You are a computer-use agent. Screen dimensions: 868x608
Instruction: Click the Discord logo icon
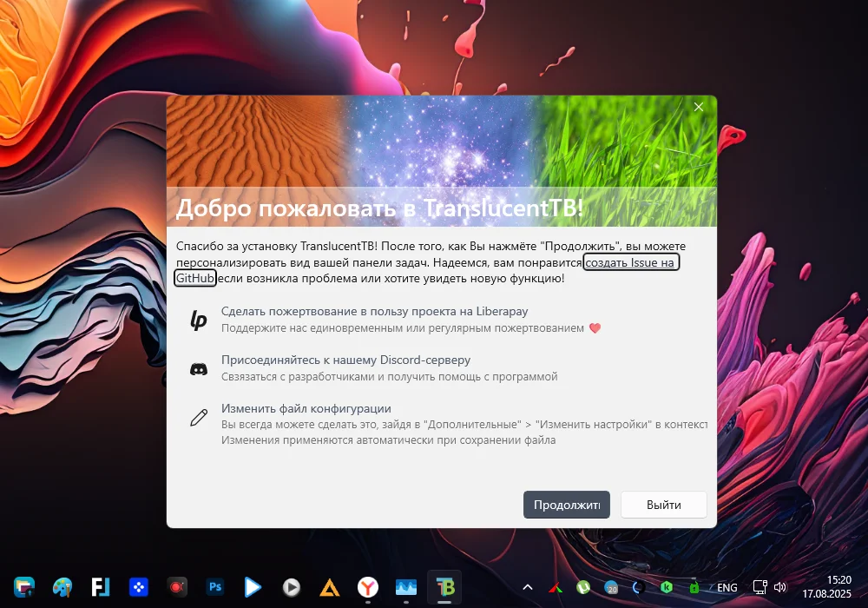[199, 369]
